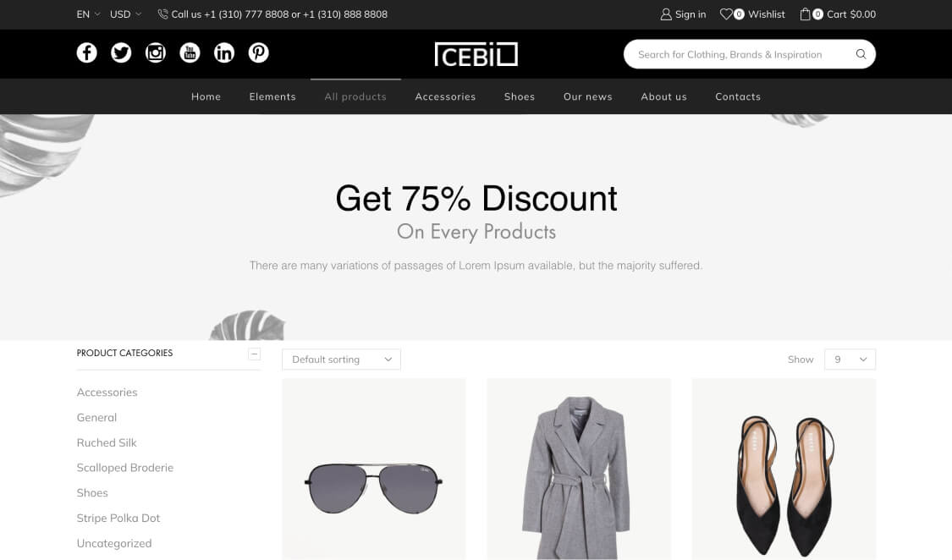The height and width of the screenshot is (560, 952).
Task: Open the Pinterest social icon
Action: pos(259,52)
